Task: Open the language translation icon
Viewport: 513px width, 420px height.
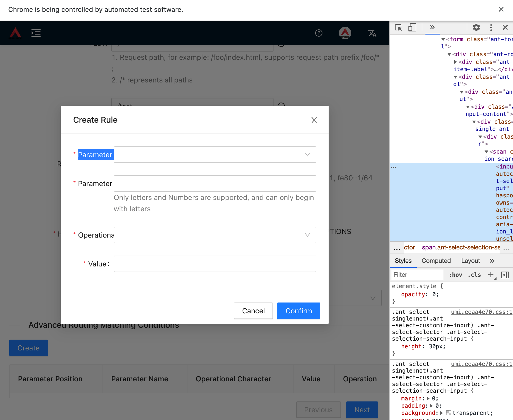Action: tap(372, 33)
